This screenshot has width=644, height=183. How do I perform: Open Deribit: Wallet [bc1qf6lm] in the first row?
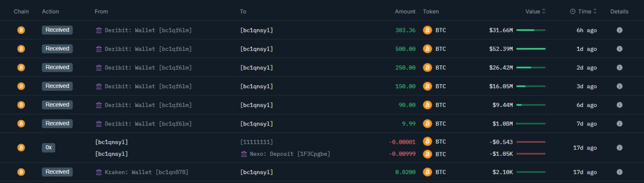pyautogui.click(x=148, y=30)
